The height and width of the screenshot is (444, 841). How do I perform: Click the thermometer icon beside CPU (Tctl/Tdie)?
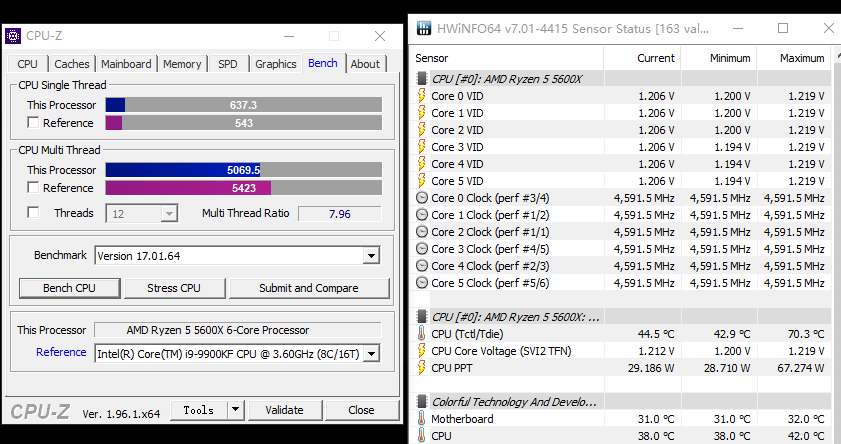pos(422,334)
